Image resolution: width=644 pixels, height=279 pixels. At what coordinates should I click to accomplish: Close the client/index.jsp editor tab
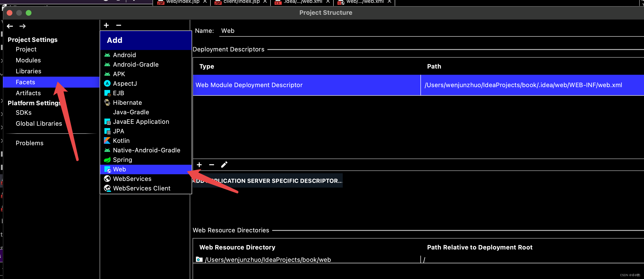coord(265,1)
